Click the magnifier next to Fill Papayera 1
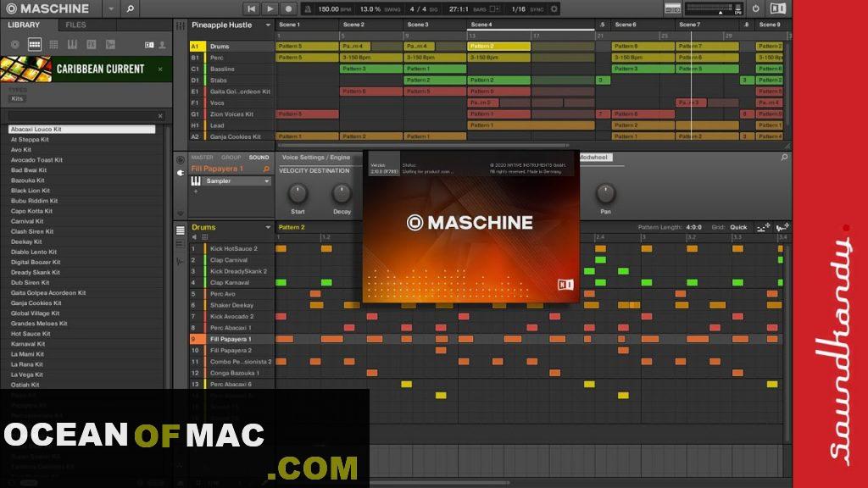This screenshot has width=868, height=488. pyautogui.click(x=266, y=169)
